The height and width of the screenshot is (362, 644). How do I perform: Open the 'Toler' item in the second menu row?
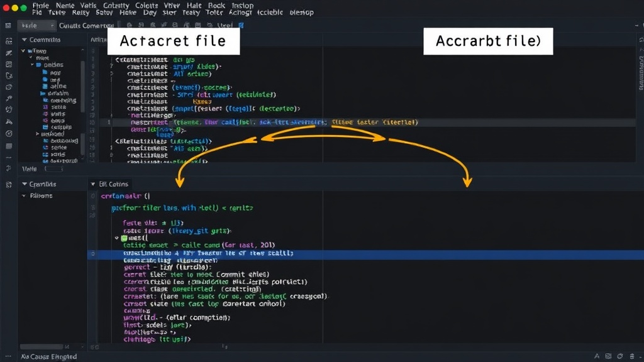pos(214,13)
